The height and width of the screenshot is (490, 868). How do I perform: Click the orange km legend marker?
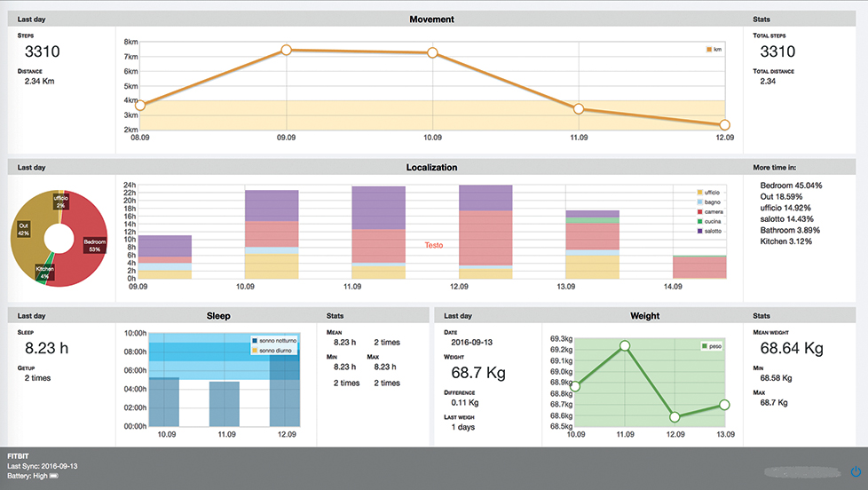coord(708,50)
